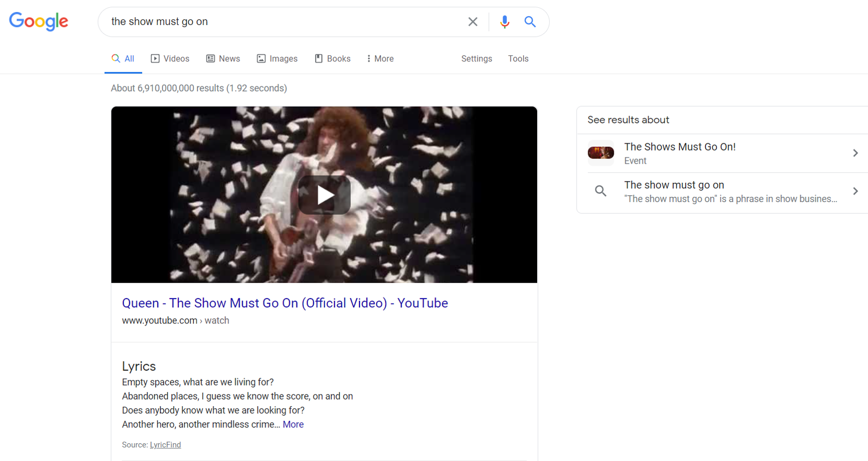The width and height of the screenshot is (868, 461).
Task: Open search Settings
Action: [x=476, y=59]
